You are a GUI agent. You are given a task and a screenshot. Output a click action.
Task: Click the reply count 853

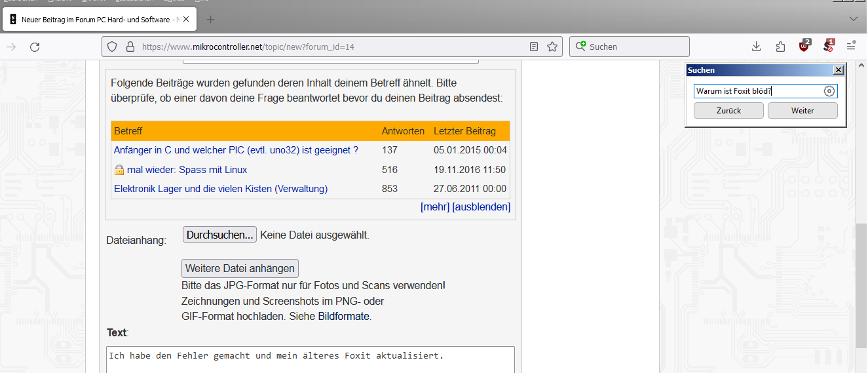(x=390, y=189)
